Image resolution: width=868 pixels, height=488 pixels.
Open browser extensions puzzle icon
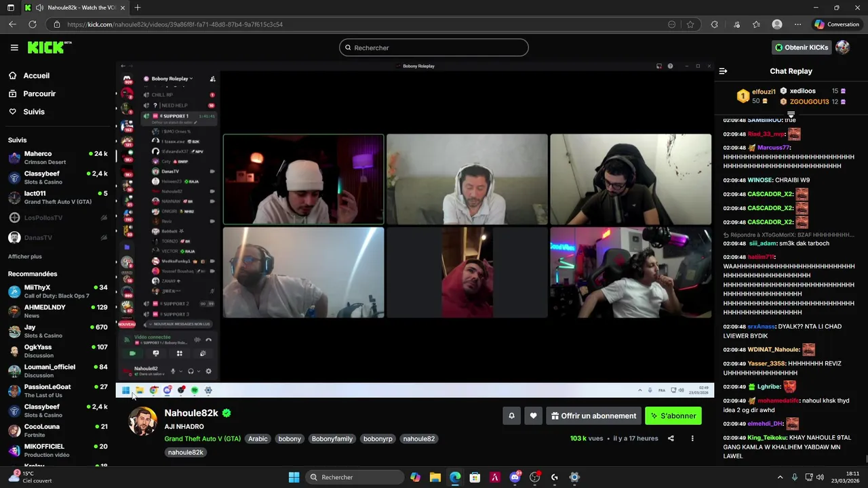714,24
